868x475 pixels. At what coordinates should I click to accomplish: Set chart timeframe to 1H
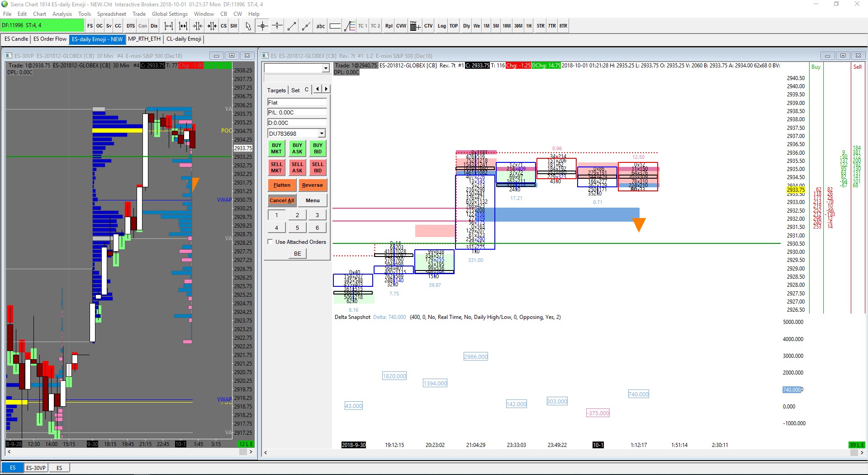[529, 26]
